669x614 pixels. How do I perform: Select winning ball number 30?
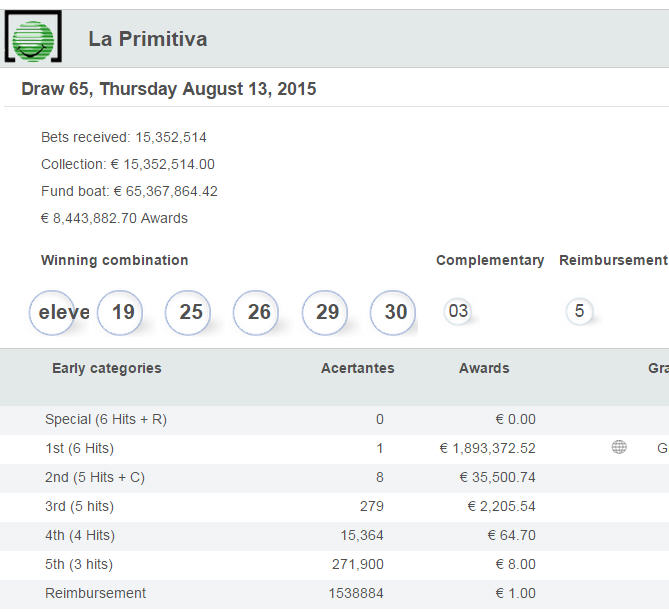click(393, 312)
